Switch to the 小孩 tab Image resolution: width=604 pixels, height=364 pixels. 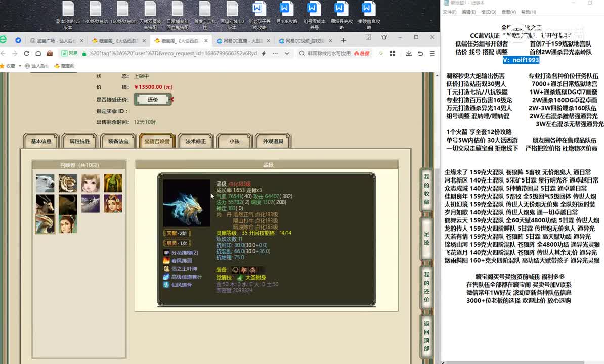click(x=234, y=141)
